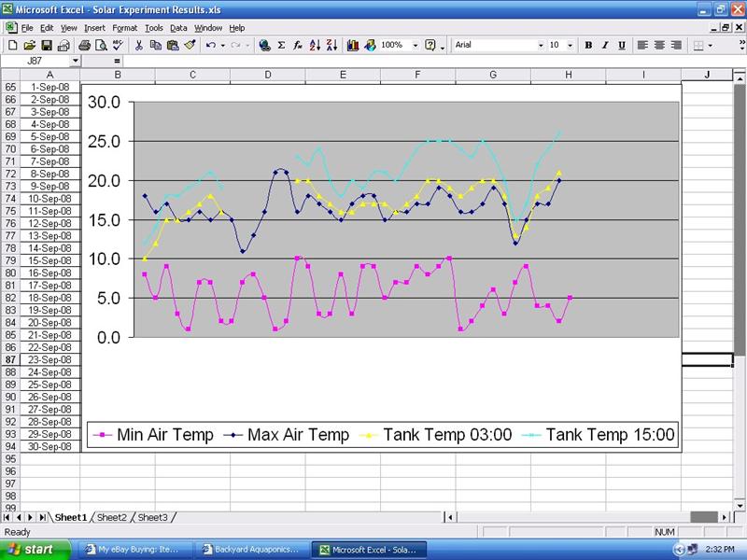Open the borders palette dropdown

(710, 45)
